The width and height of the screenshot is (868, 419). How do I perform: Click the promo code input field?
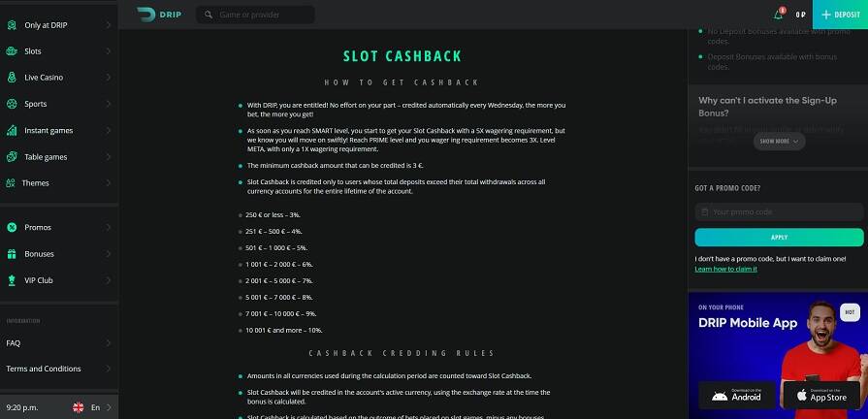[779, 211]
